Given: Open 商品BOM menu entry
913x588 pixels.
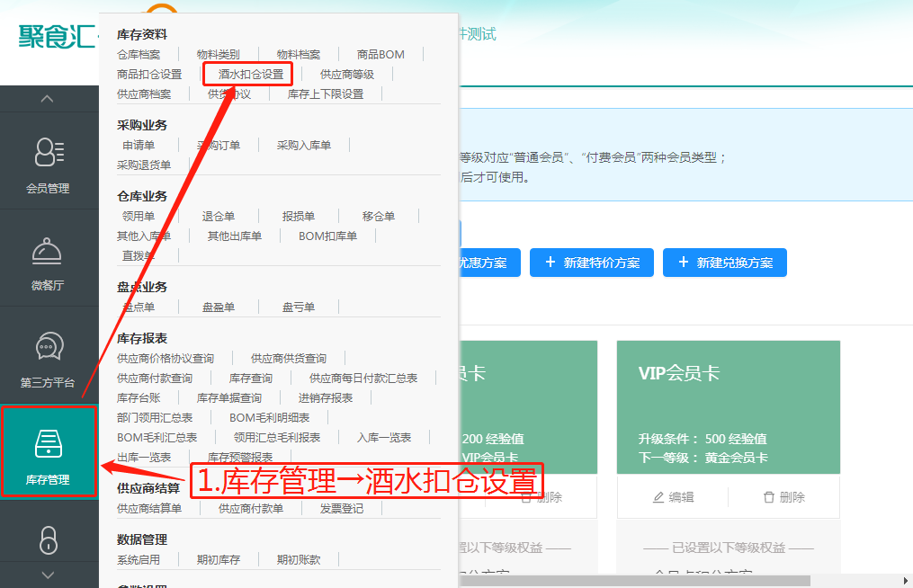Looking at the screenshot, I should (380, 55).
